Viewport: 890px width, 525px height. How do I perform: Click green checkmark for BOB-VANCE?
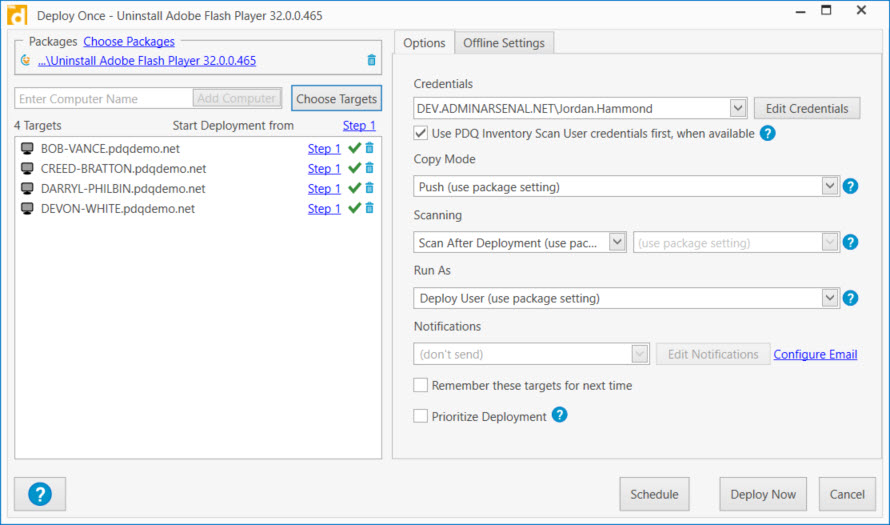[x=355, y=148]
